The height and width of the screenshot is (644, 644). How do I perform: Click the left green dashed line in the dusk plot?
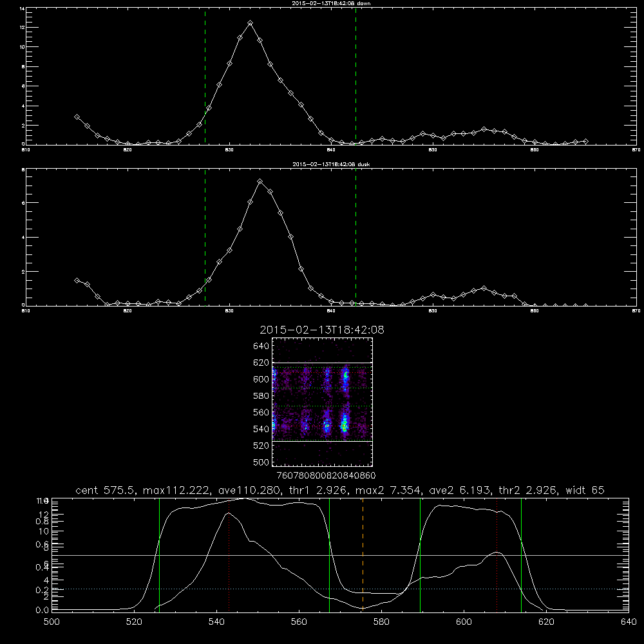205,238
